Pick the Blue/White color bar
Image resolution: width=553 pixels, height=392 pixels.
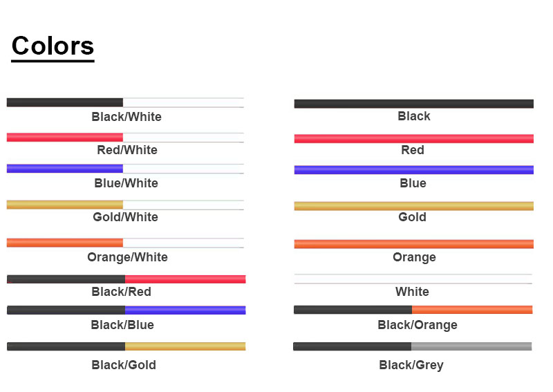[125, 168]
